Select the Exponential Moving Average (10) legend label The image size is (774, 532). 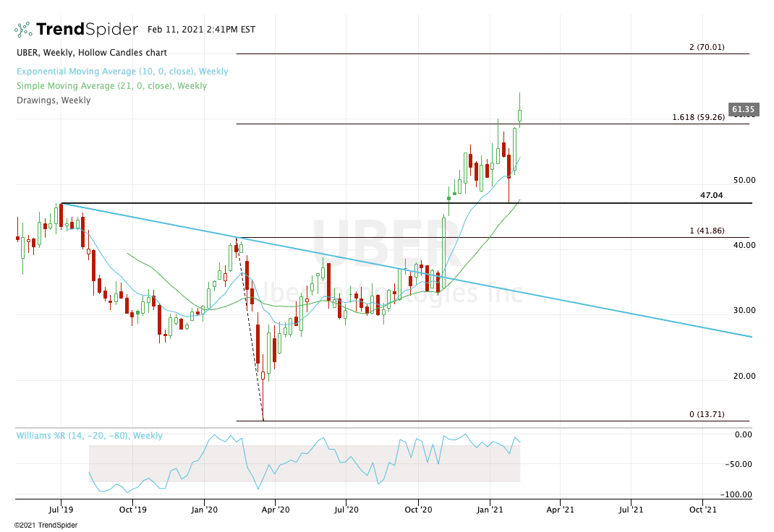(x=122, y=72)
